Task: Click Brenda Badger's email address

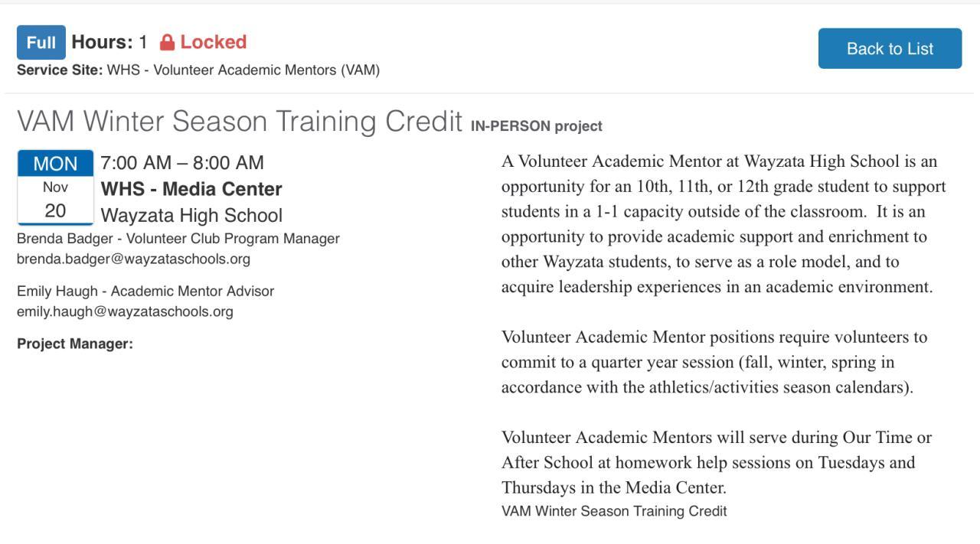Action: point(133,259)
